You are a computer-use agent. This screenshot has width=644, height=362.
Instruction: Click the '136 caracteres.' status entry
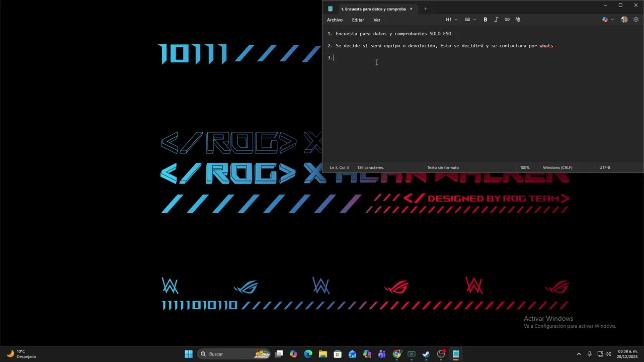pos(370,167)
